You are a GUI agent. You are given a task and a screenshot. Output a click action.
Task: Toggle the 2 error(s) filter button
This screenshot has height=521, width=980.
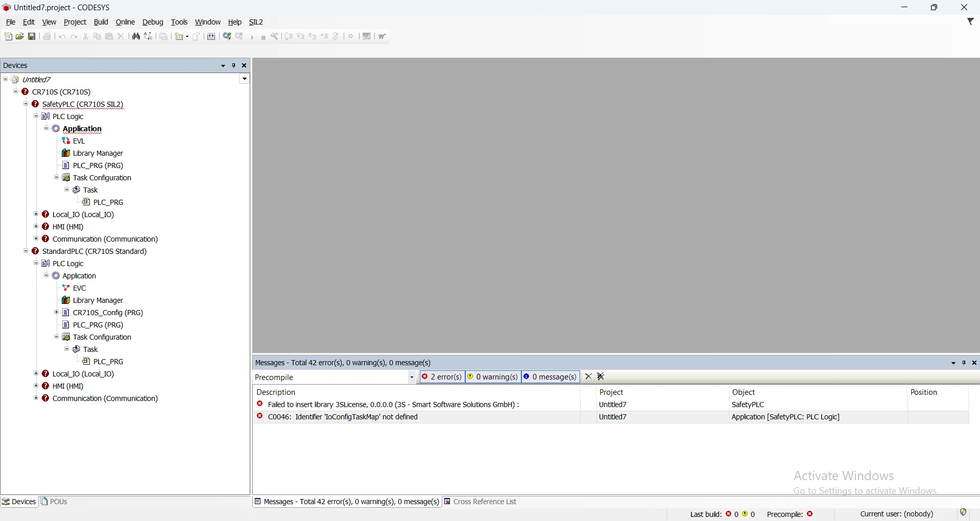(x=442, y=377)
